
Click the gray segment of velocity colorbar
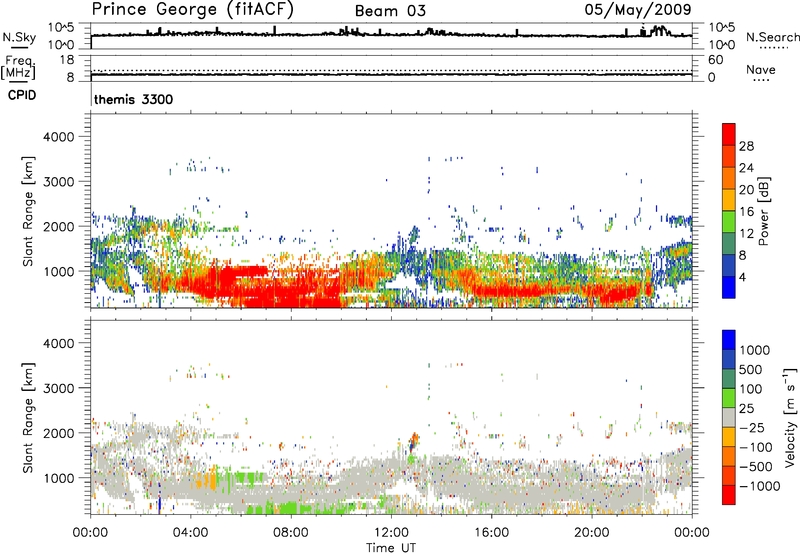point(729,418)
